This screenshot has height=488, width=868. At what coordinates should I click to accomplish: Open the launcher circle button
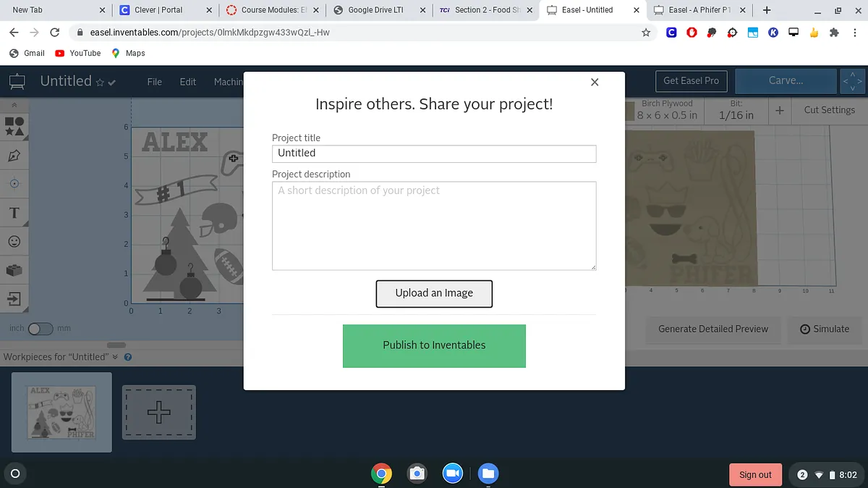click(x=15, y=474)
